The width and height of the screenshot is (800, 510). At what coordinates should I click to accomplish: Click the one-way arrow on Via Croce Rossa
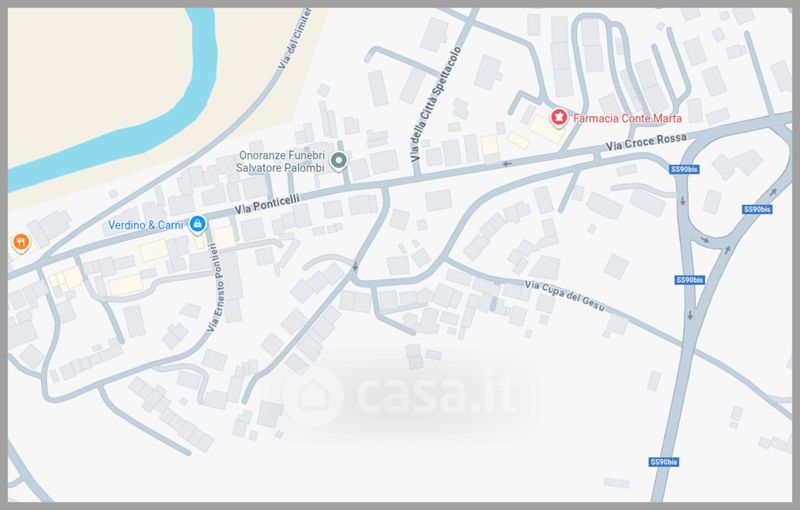(x=507, y=164)
